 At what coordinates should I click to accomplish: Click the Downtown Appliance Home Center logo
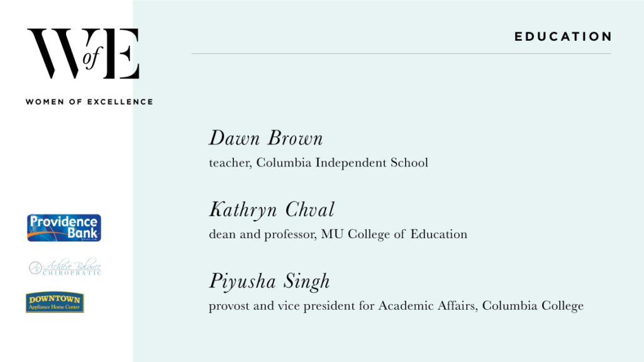point(55,302)
